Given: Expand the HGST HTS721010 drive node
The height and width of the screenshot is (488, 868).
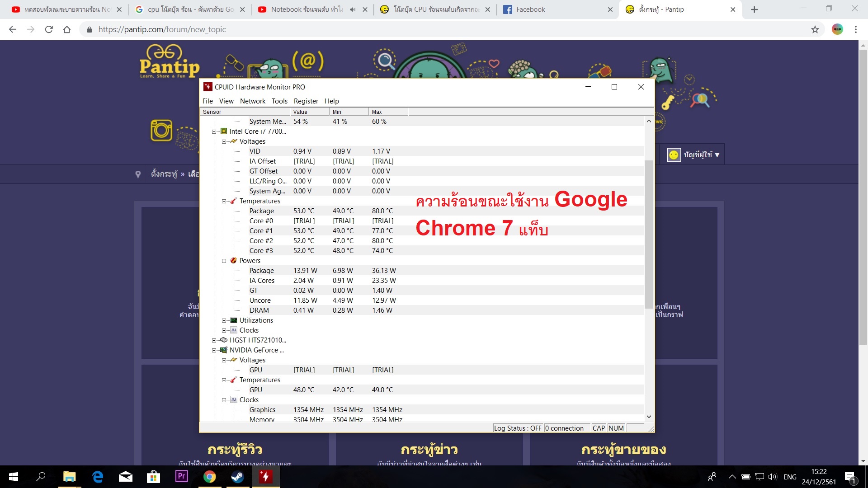Looking at the screenshot, I should (x=214, y=340).
